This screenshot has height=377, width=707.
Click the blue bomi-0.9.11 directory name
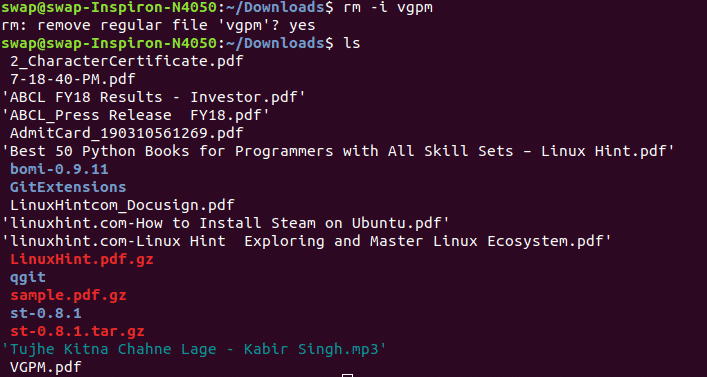(59, 170)
